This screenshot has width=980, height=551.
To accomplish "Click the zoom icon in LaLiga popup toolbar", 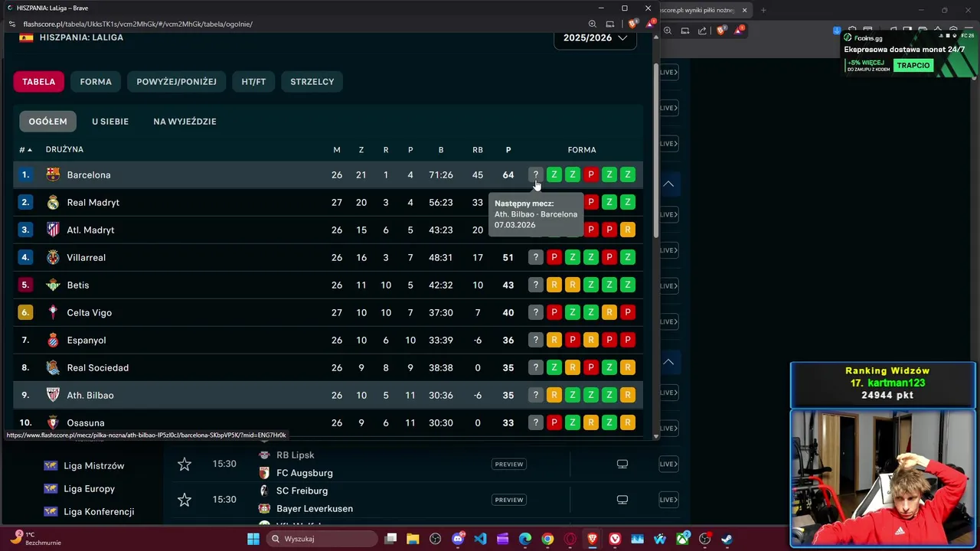I will coord(592,24).
